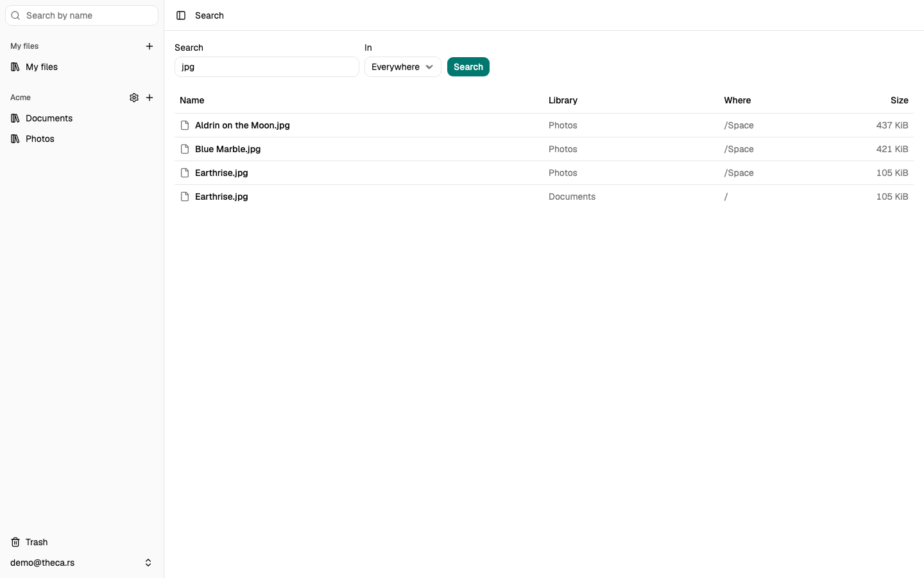Open Acme settings gear icon
Image resolution: width=924 pixels, height=578 pixels.
pyautogui.click(x=134, y=98)
